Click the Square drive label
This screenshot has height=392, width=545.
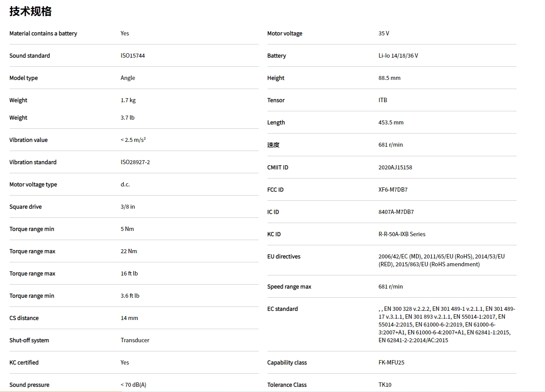tap(25, 206)
